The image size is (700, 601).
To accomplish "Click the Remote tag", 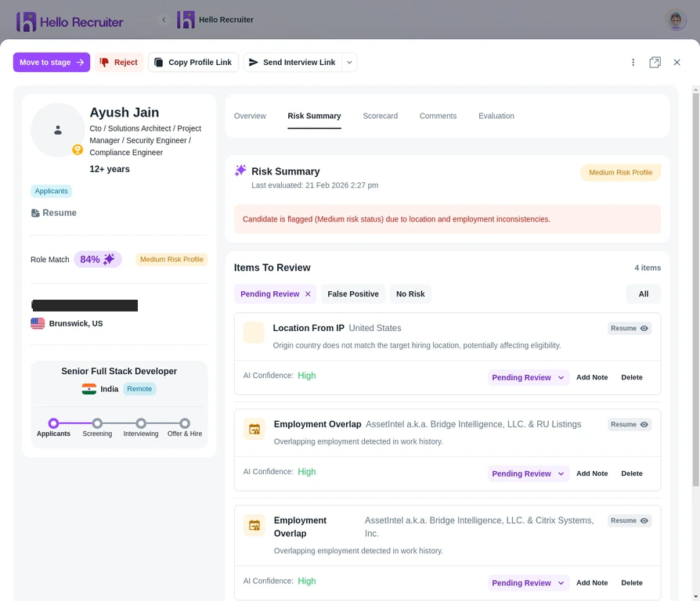I will click(x=139, y=389).
